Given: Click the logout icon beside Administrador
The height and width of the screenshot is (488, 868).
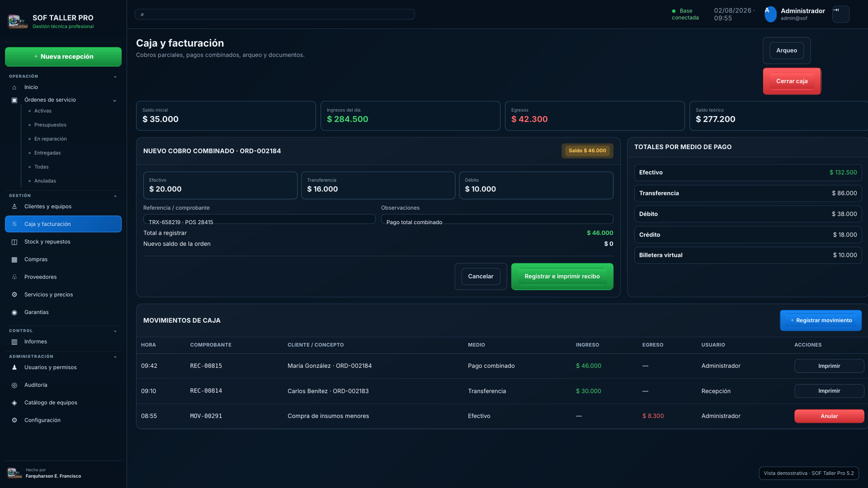Looking at the screenshot, I should (840, 14).
